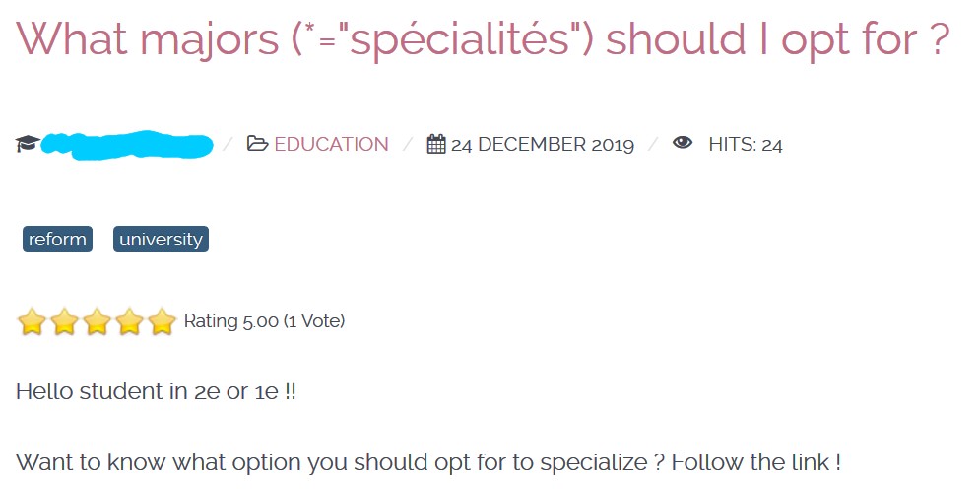
Task: Click the fourth rating star
Action: [x=129, y=321]
